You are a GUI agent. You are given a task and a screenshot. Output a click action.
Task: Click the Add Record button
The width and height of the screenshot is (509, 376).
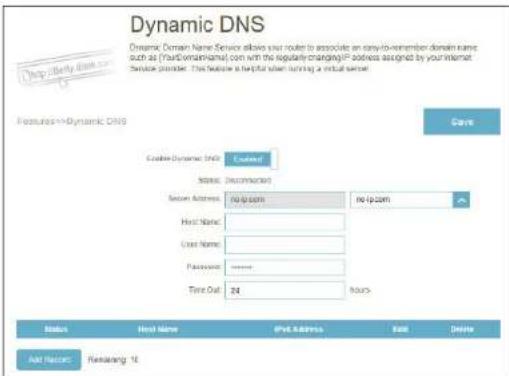[x=49, y=360]
